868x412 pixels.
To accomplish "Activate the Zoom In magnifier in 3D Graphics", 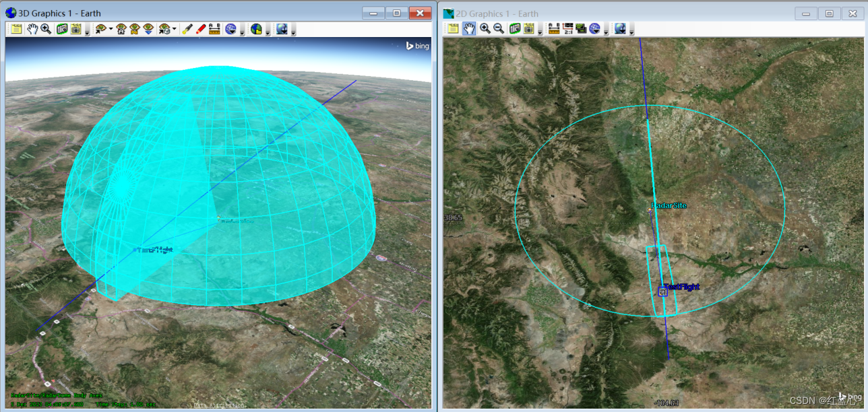I will click(46, 29).
